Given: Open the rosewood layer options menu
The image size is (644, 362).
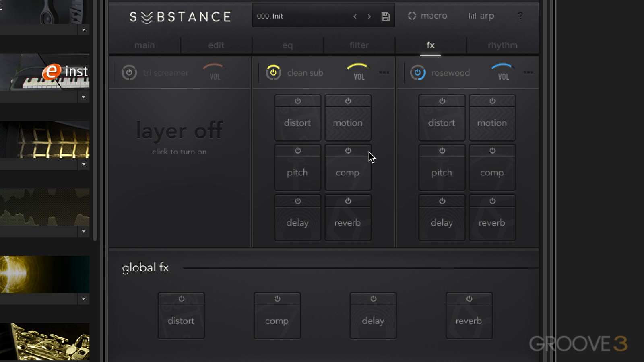Looking at the screenshot, I should 528,72.
